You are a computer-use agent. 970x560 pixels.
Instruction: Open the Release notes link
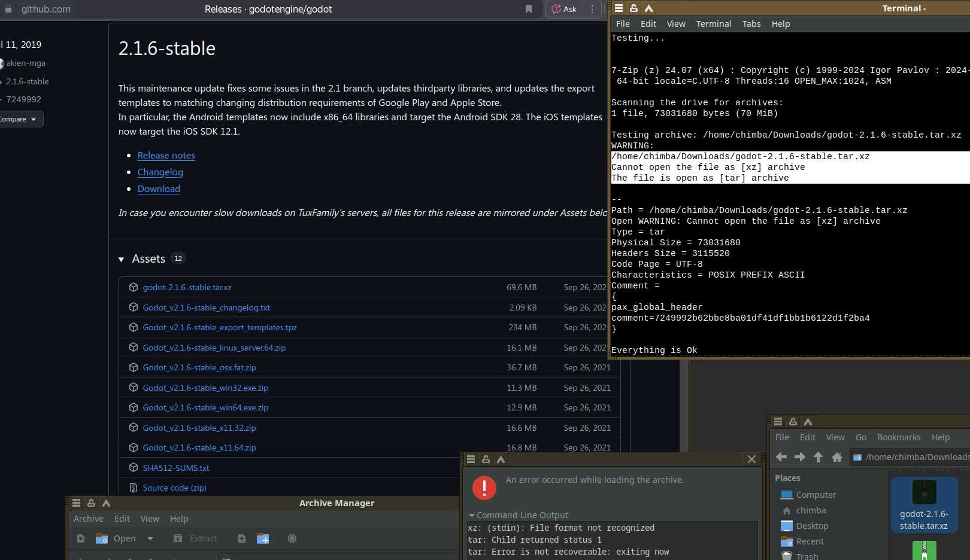(x=166, y=156)
